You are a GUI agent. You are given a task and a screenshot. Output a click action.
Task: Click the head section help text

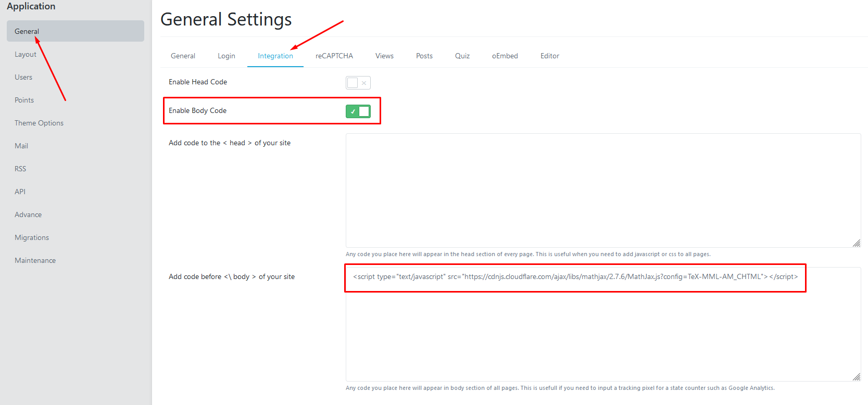click(x=528, y=254)
